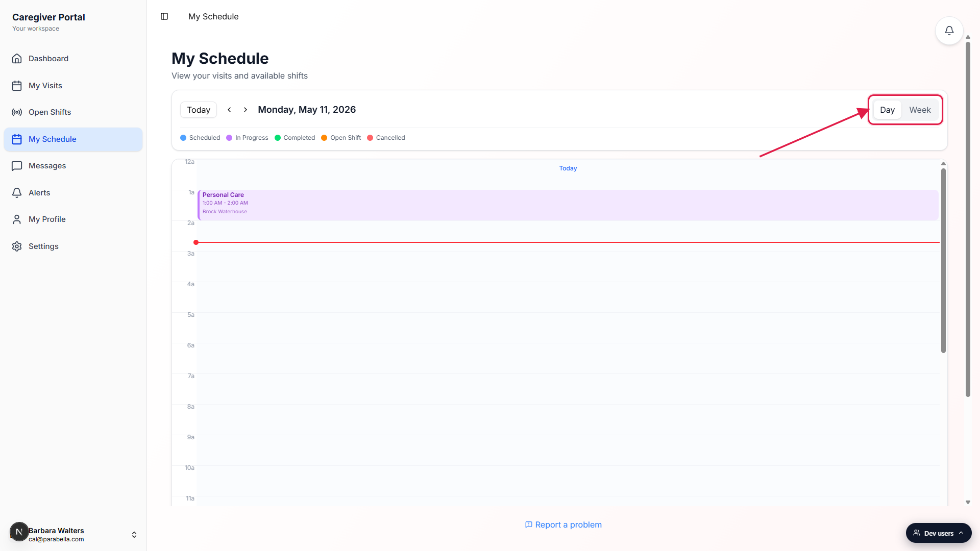980x551 pixels.
Task: Select My Schedule in sidebar
Action: pos(73,139)
